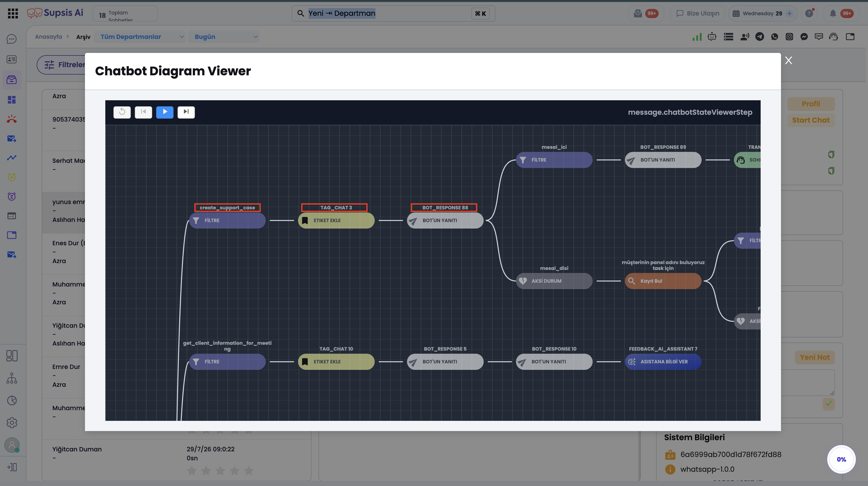Go to the previous diagram step

pos(143,112)
